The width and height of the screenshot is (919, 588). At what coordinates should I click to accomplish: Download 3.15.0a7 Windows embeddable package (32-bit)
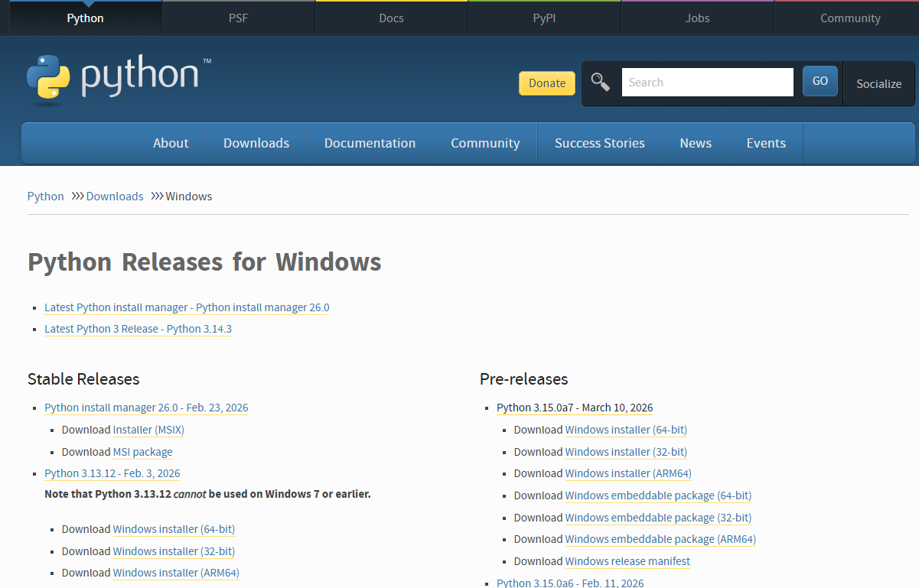(658, 518)
